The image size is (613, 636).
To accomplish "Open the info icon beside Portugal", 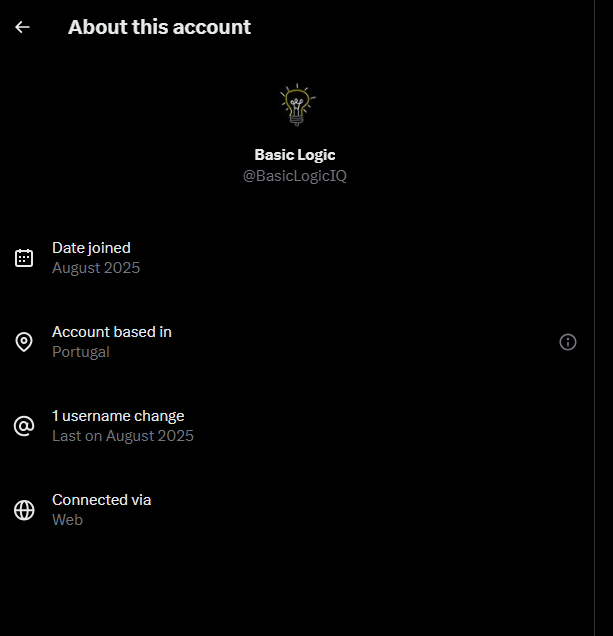I will click(568, 342).
